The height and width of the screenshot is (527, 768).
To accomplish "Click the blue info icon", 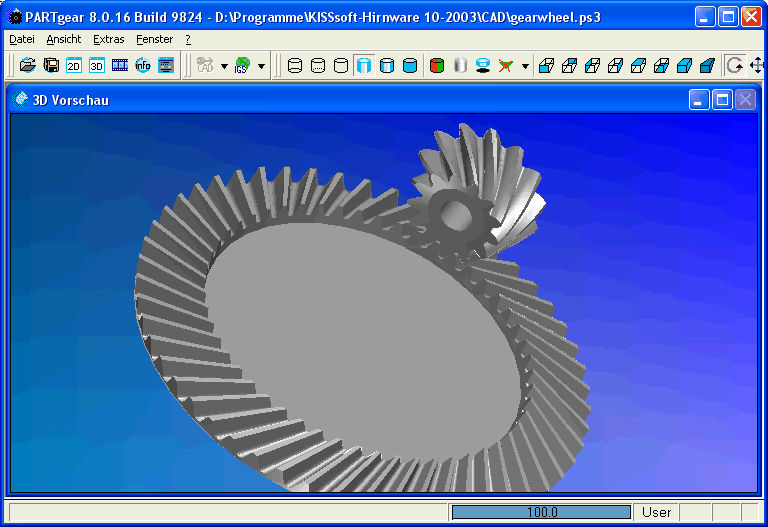I will [x=142, y=66].
